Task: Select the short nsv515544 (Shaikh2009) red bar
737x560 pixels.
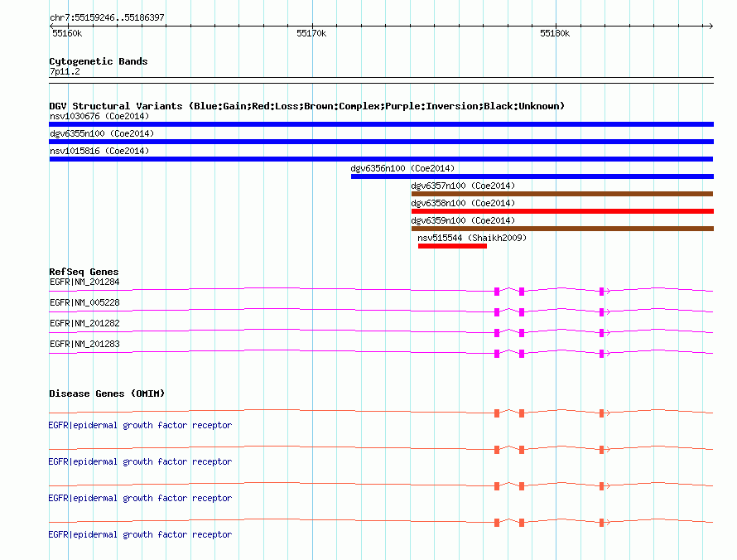Action: 452,246
